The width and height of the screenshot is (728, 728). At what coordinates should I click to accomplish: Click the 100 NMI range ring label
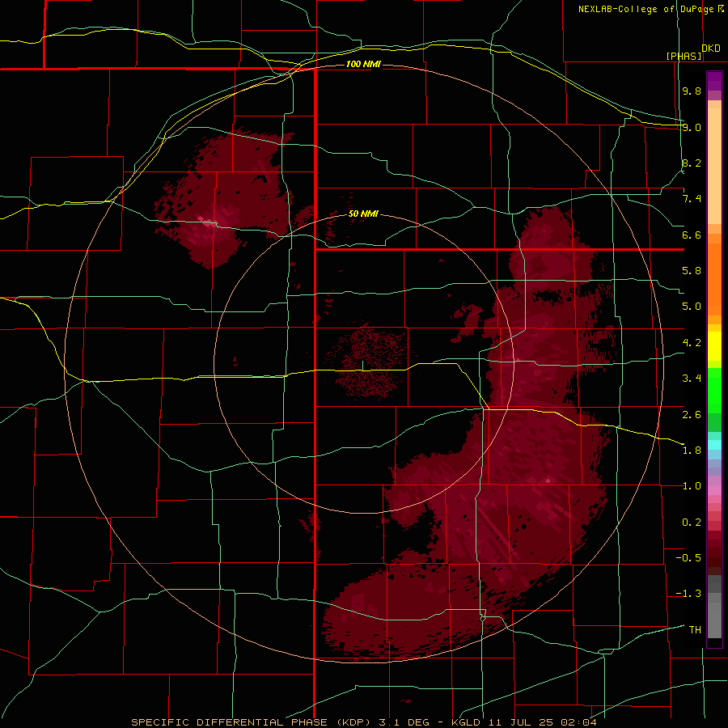(363, 64)
